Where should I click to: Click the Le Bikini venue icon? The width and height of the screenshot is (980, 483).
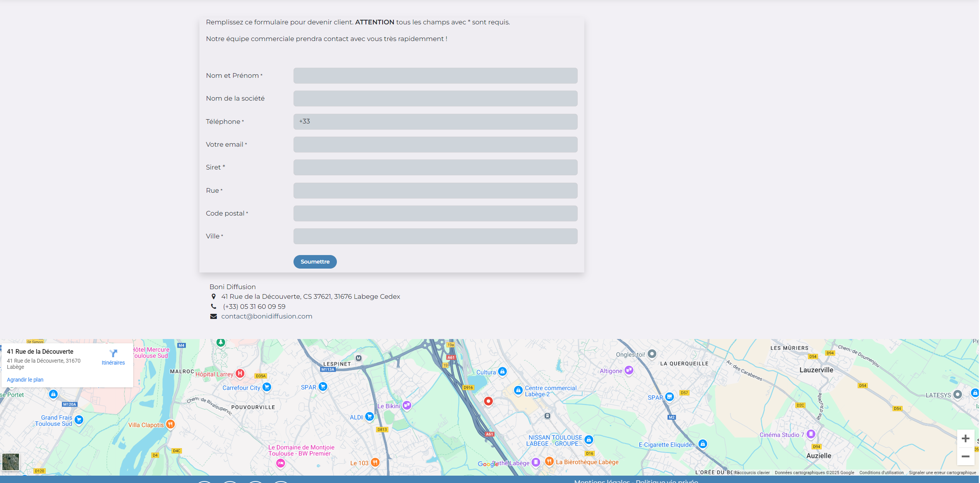[407, 405]
